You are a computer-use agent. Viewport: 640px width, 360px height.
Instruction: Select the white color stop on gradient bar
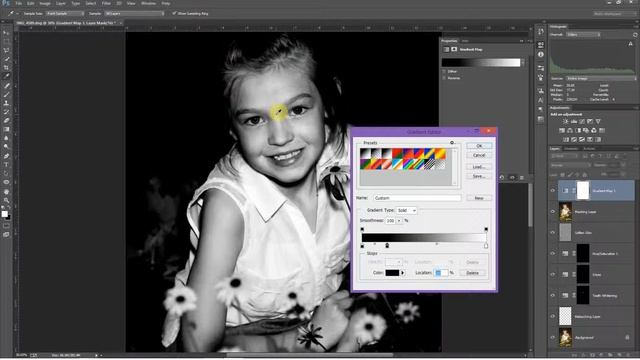coord(486,246)
